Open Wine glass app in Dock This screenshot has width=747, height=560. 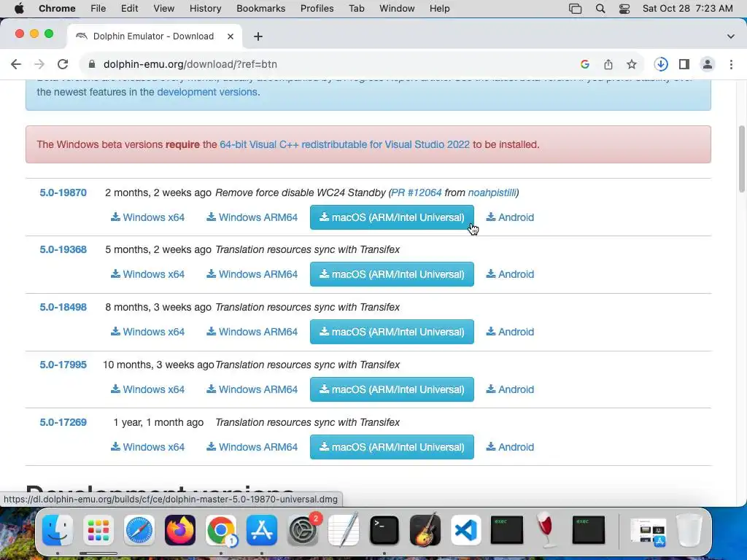pyautogui.click(x=547, y=530)
